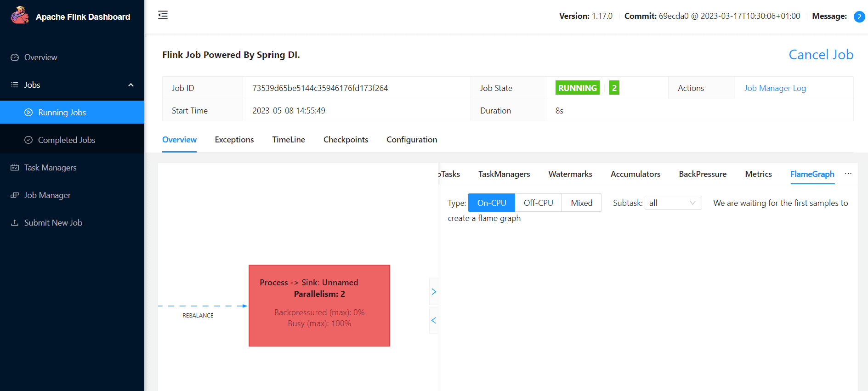Collapse the sidebar with the menu-fold icon
Viewport: 868px width, 391px height.
(x=163, y=15)
